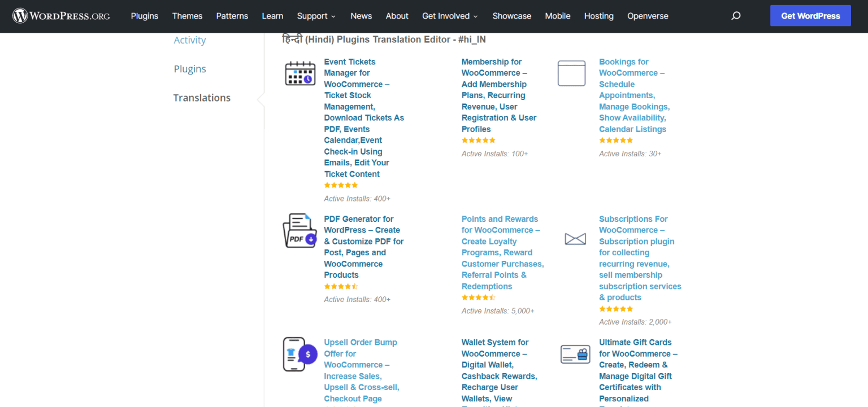Click the WordPress.org logo
This screenshot has height=407, width=868.
61,15
